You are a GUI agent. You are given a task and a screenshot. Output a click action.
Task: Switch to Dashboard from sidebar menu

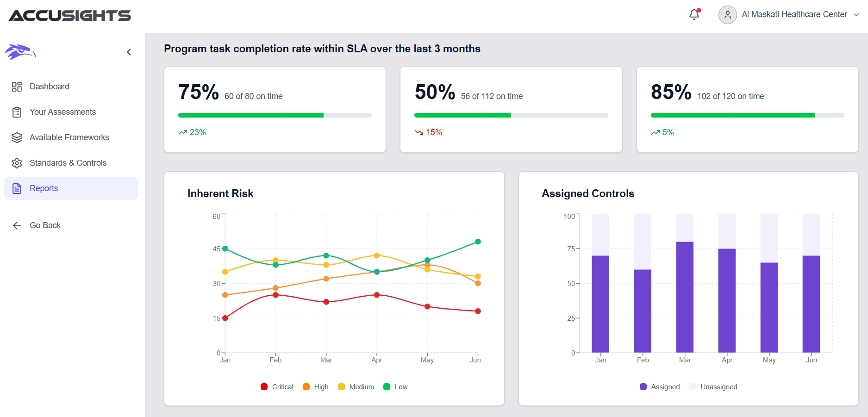[50, 87]
